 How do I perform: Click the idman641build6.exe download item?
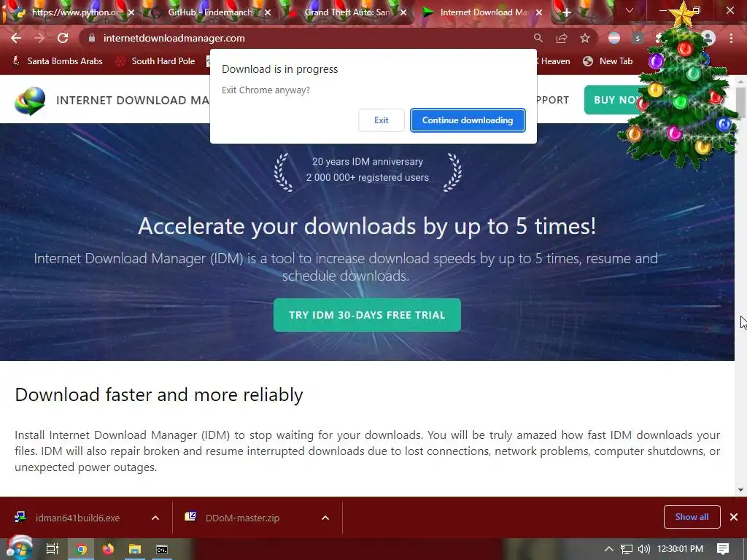point(77,518)
